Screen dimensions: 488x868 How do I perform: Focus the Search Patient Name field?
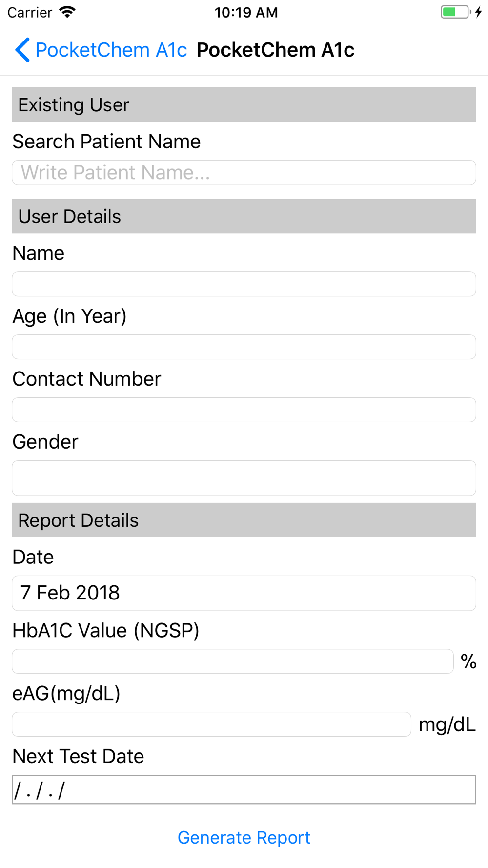coord(244,172)
